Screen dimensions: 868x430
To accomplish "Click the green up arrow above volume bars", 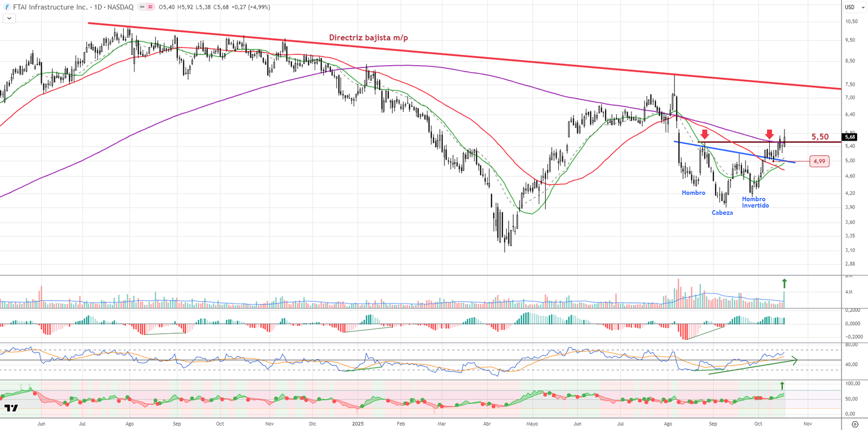I will click(784, 283).
